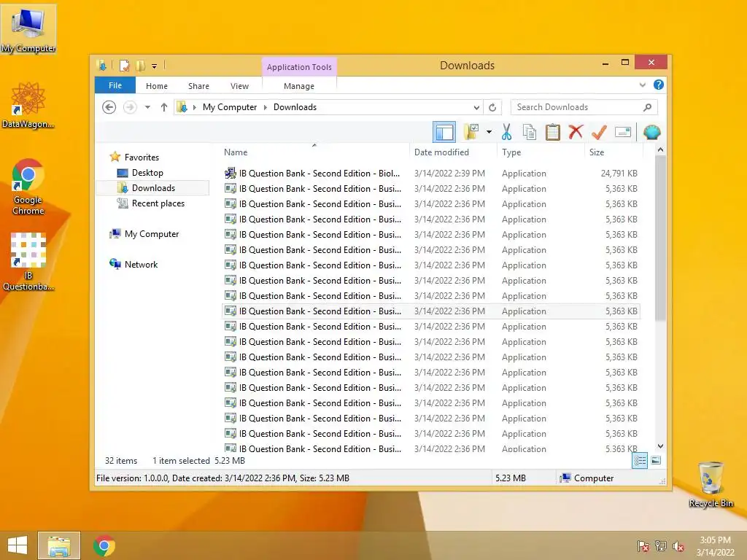Image resolution: width=747 pixels, height=560 pixels.
Task: Open the Manage ribbon tab
Action: [x=298, y=86]
